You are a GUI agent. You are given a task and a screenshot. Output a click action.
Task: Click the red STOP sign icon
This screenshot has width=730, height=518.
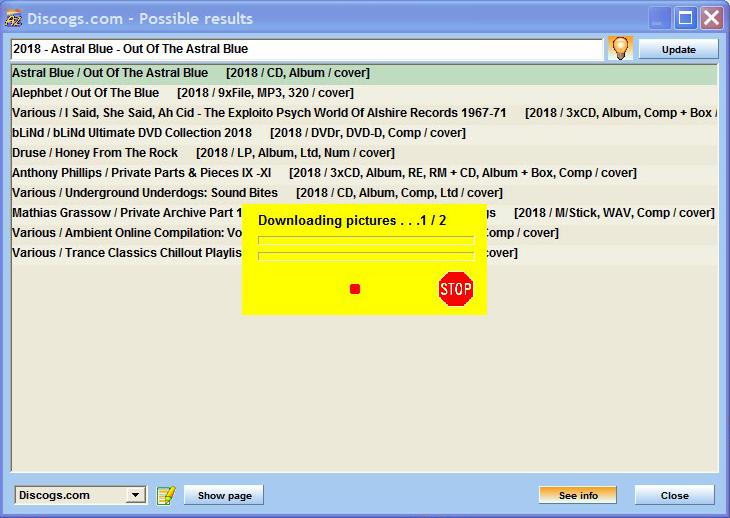[x=456, y=289]
